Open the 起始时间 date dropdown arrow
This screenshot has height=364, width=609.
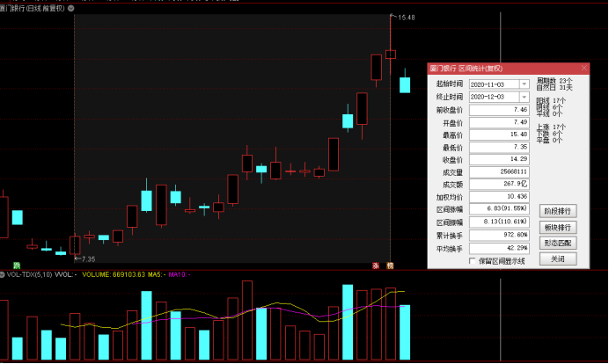[525, 84]
